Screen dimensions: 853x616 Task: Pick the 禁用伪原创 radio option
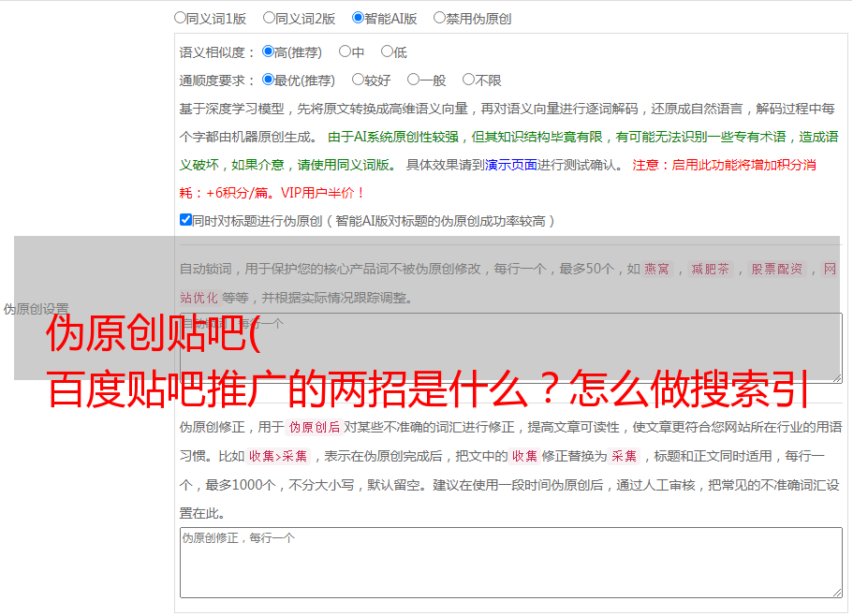point(439,18)
